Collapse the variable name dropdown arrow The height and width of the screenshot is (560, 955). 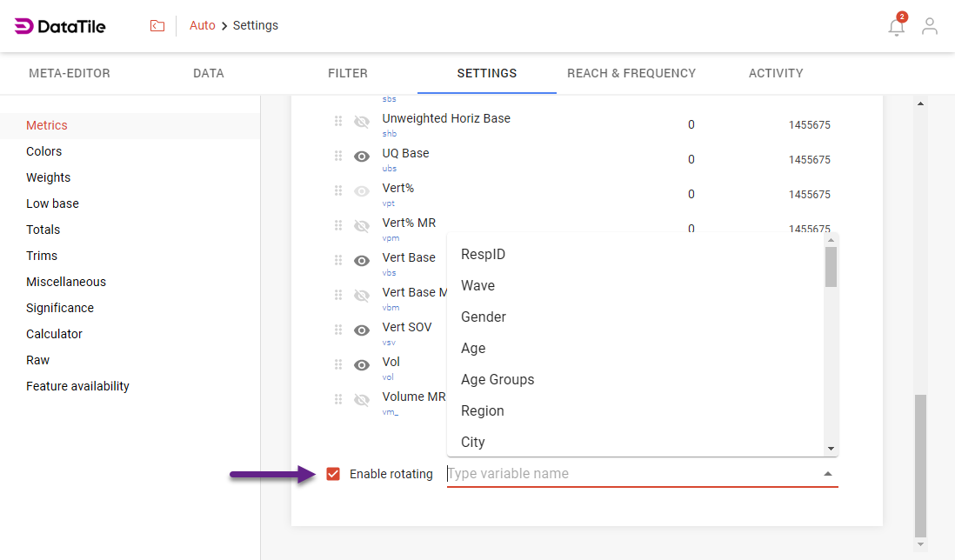click(827, 474)
